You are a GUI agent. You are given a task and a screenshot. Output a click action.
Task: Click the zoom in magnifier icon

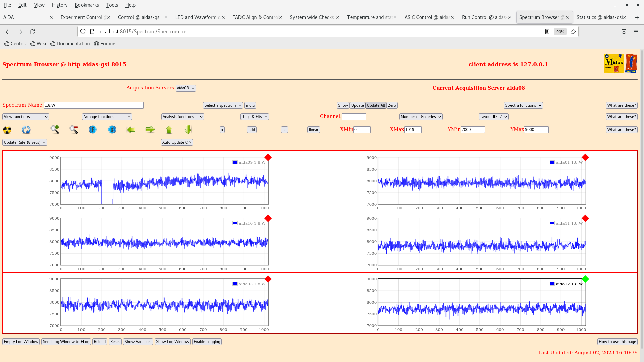click(55, 129)
